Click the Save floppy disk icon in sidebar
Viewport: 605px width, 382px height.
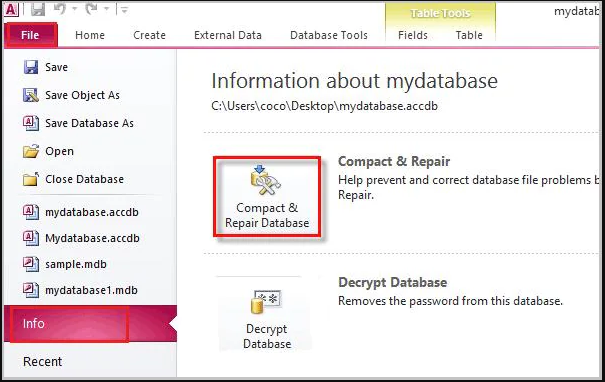(x=30, y=67)
